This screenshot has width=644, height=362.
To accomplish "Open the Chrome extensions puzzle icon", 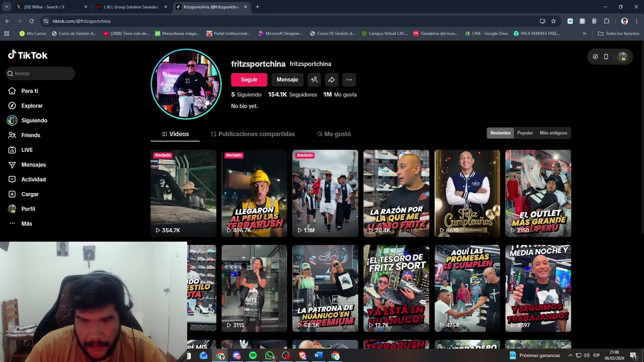I will tap(607, 21).
